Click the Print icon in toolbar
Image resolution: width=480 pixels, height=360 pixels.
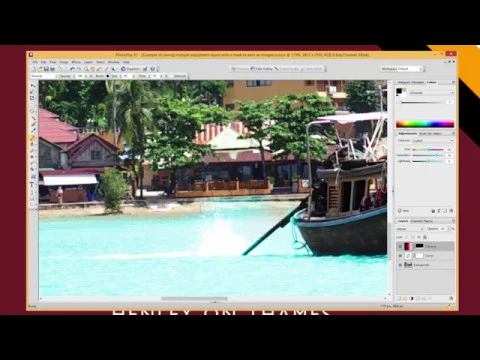point(52,69)
